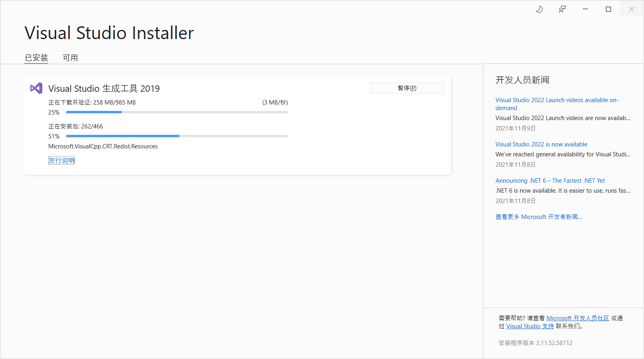Open feedback with the person-chat icon
Viewport: 644px width, 359px height.
562,9
